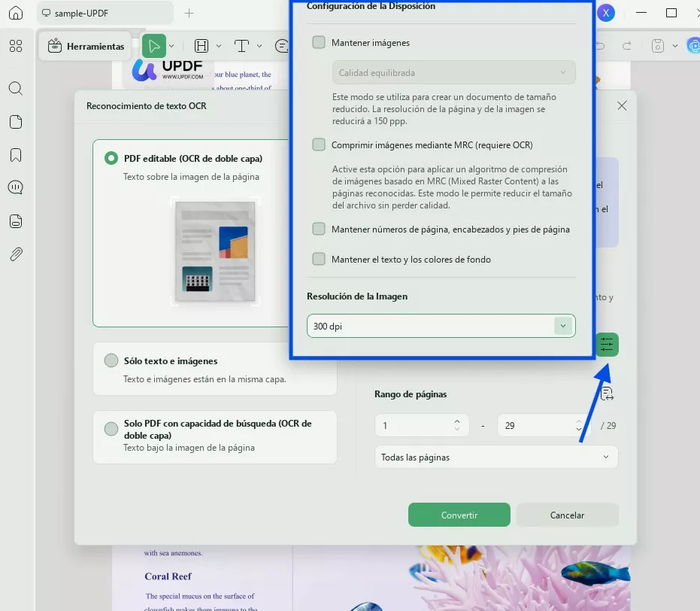Click the page range swap icon
Image resolution: width=700 pixels, height=611 pixels.
(607, 394)
